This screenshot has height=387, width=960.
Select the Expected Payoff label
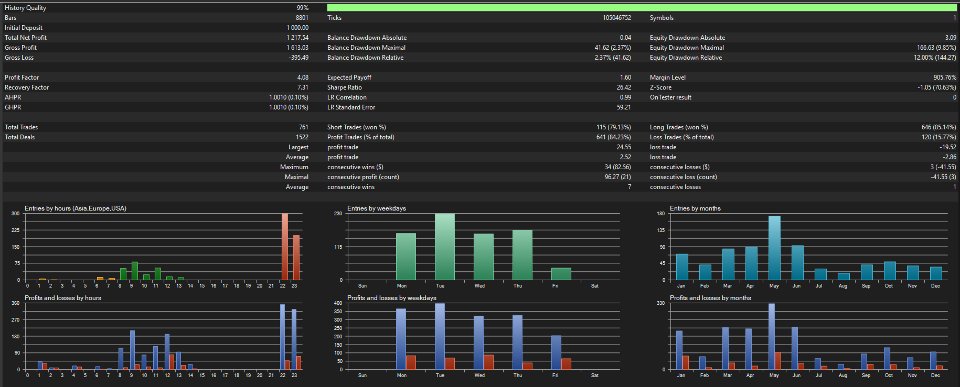[350, 78]
